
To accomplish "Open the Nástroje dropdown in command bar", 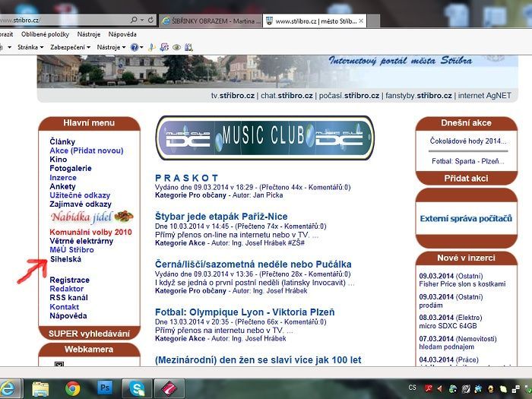I will (109, 47).
